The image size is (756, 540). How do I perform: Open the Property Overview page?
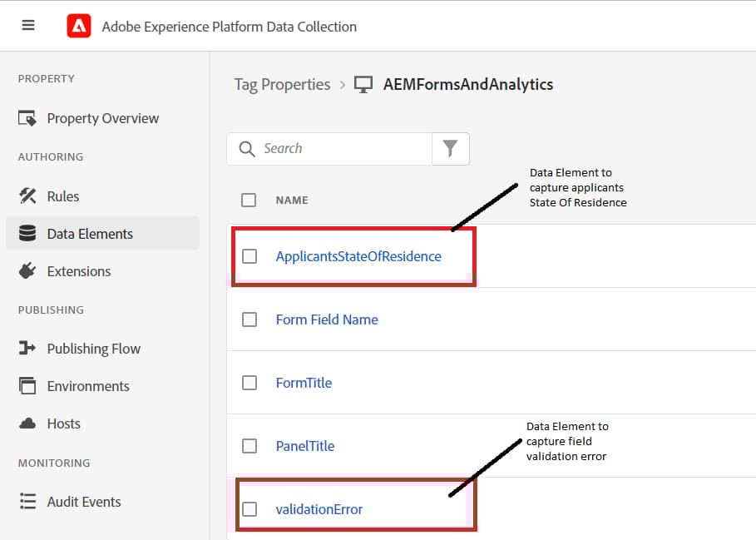pyautogui.click(x=101, y=118)
